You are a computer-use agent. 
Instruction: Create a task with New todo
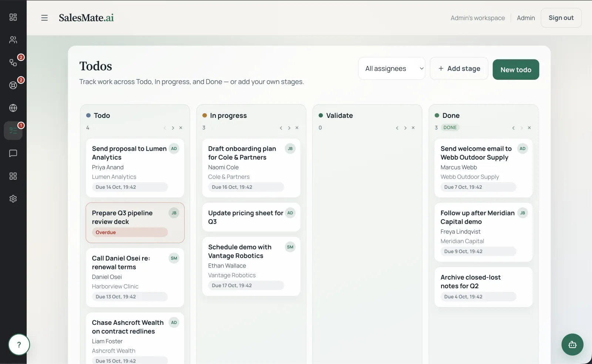pyautogui.click(x=516, y=69)
